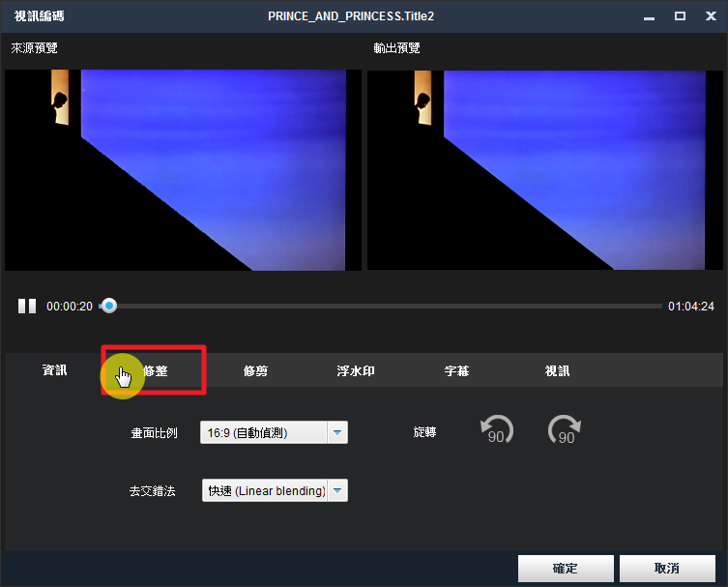The image size is (728, 587).
Task: Click the 取消 cancel button
Action: [667, 568]
